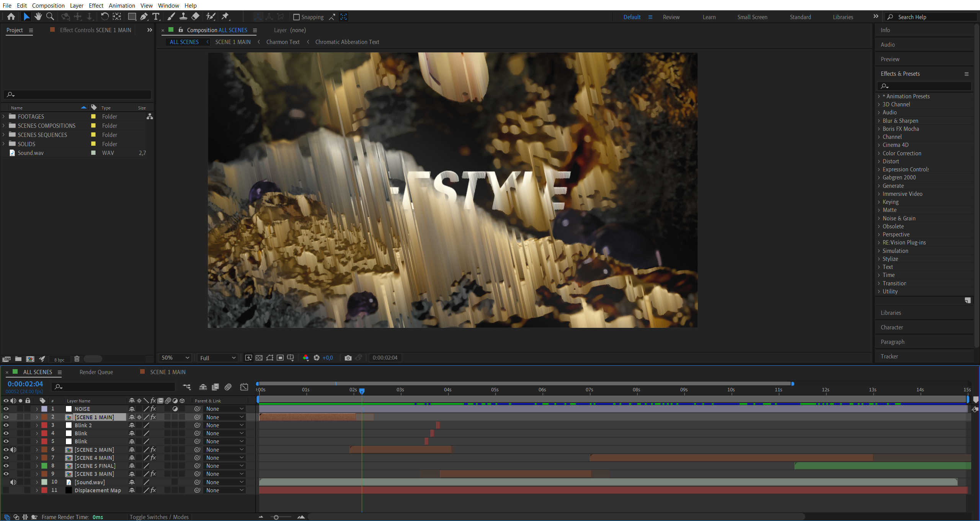980x521 pixels.
Task: Select the Puppet Pin tool
Action: [x=225, y=16]
